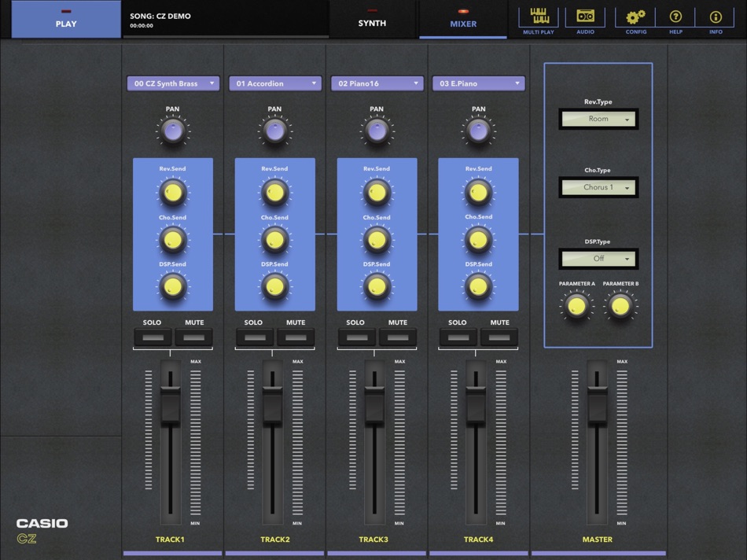Screen dimensions: 747x560
Task: Click Track4 DSP.Send knob
Action: tap(478, 286)
